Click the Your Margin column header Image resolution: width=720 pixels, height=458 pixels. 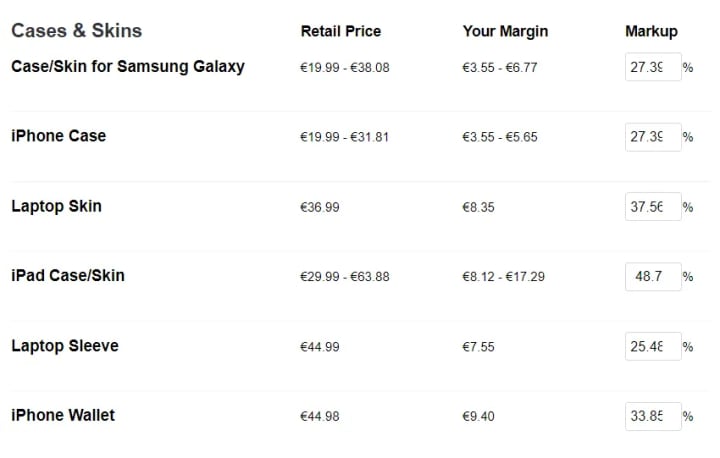[505, 31]
